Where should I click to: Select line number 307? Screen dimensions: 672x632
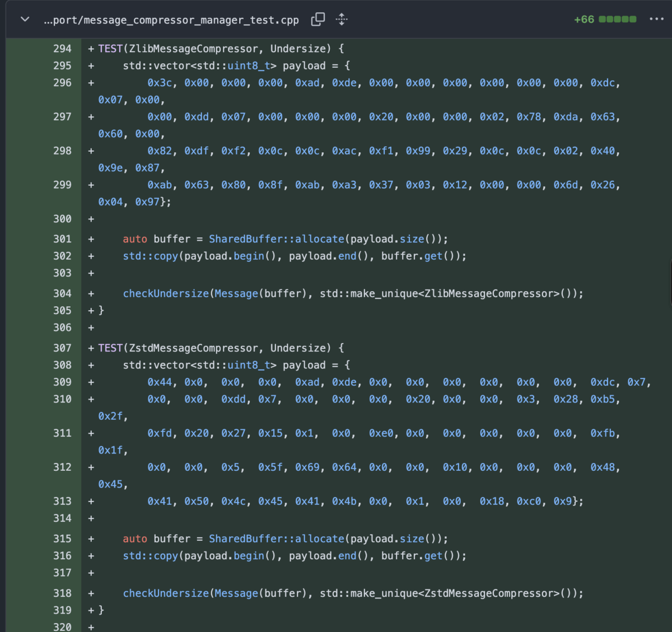click(x=62, y=348)
